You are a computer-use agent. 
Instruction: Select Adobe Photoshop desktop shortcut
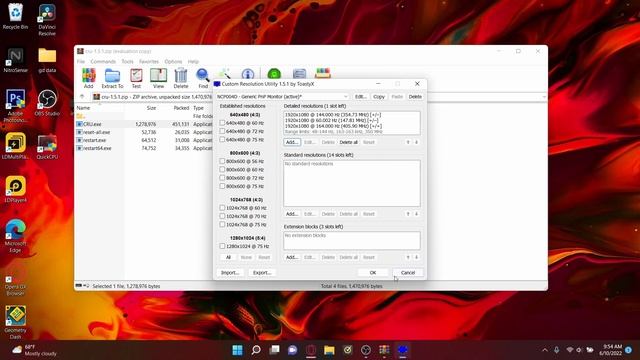(x=16, y=105)
